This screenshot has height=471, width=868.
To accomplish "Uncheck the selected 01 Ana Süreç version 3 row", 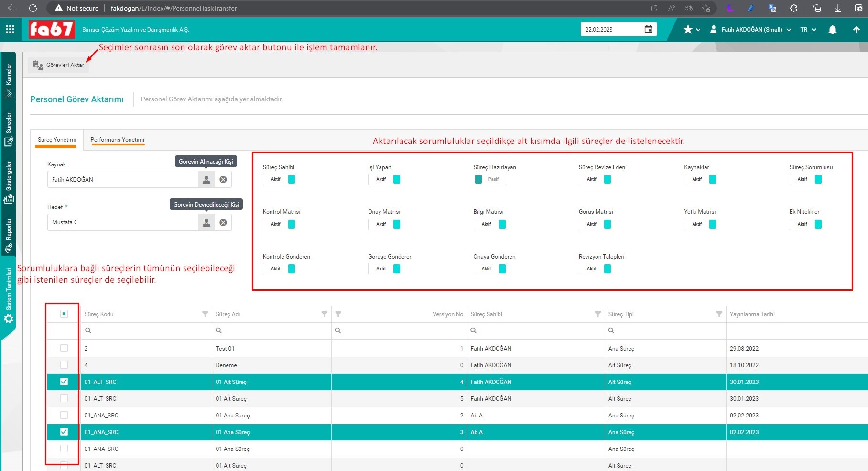I will click(x=64, y=432).
